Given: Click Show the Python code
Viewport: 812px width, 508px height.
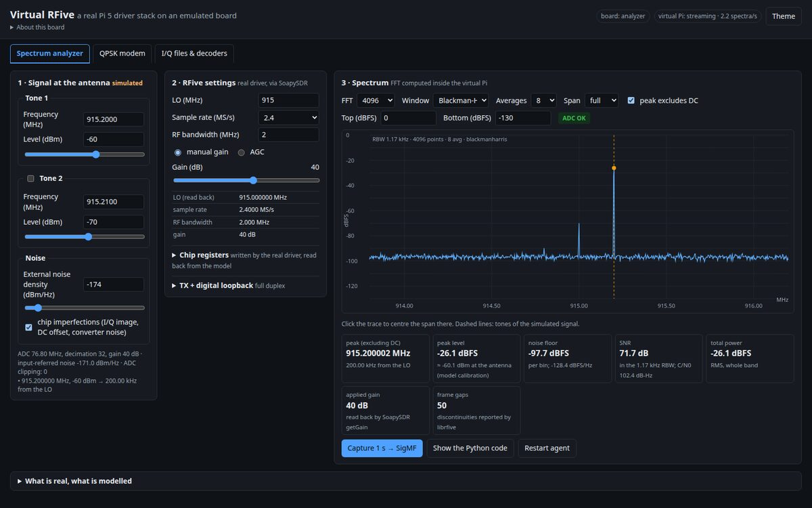Looking at the screenshot, I should 470,448.
